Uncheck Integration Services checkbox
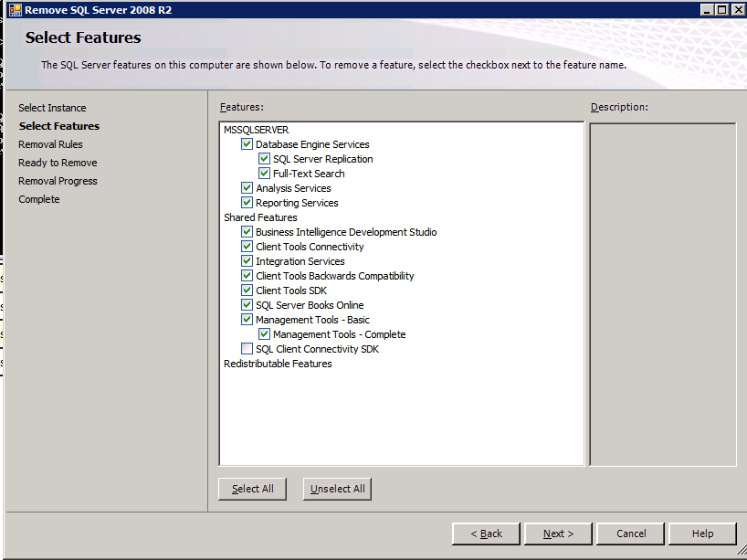747x560 pixels. 247,260
